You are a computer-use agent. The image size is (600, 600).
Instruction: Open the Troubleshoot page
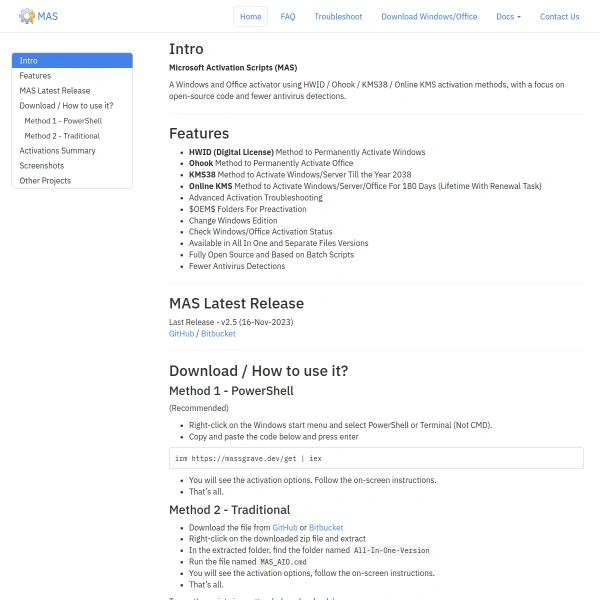click(338, 16)
